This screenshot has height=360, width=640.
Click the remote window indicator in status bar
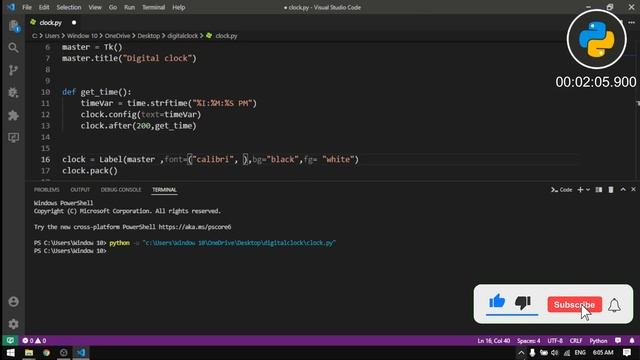10,340
